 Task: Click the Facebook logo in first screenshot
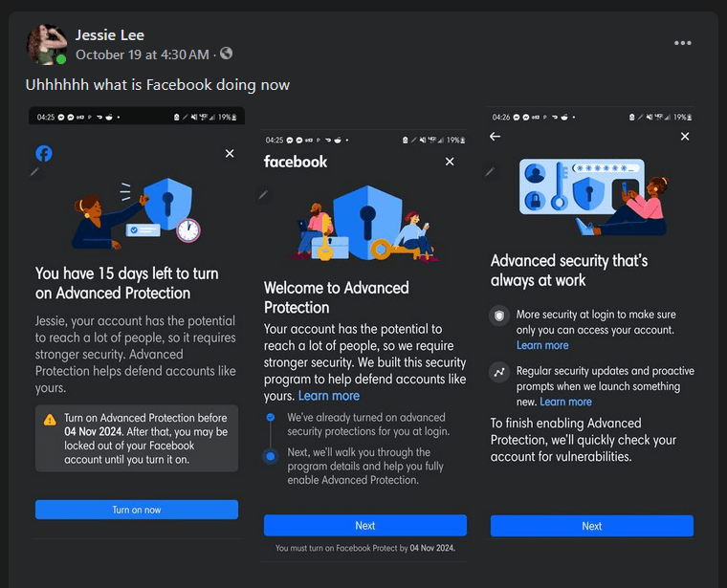click(x=44, y=153)
